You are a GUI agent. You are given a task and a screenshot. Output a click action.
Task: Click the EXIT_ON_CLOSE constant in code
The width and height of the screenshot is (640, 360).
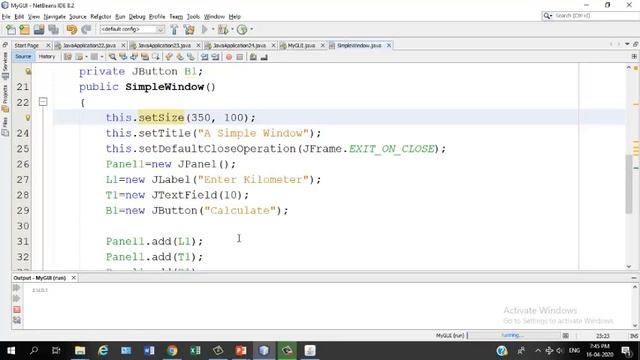coord(391,149)
